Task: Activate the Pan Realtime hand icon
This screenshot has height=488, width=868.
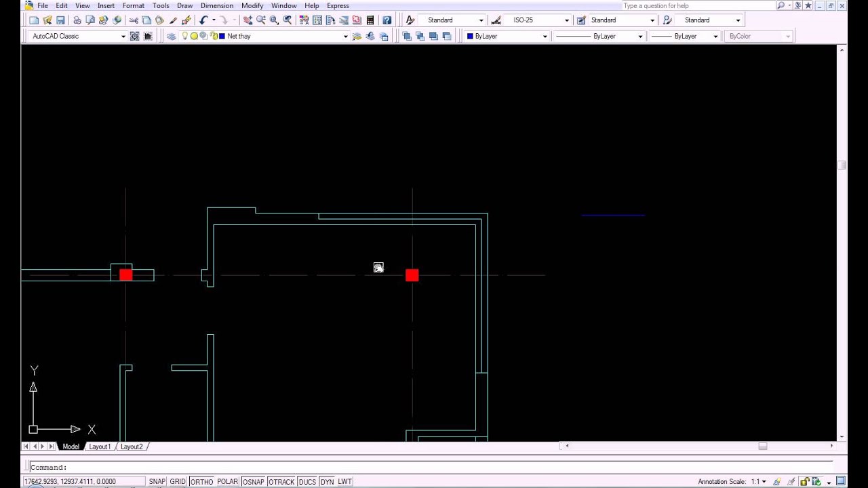Action: (x=248, y=20)
